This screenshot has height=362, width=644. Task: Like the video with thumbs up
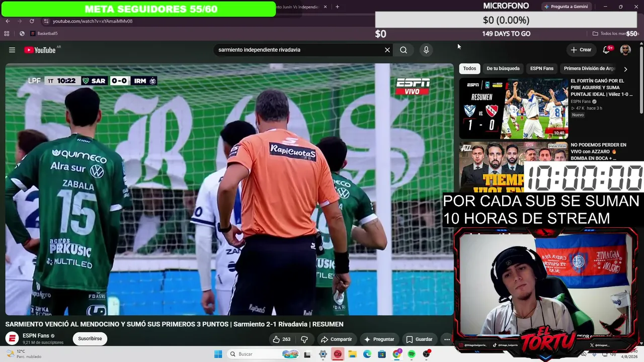(x=282, y=339)
